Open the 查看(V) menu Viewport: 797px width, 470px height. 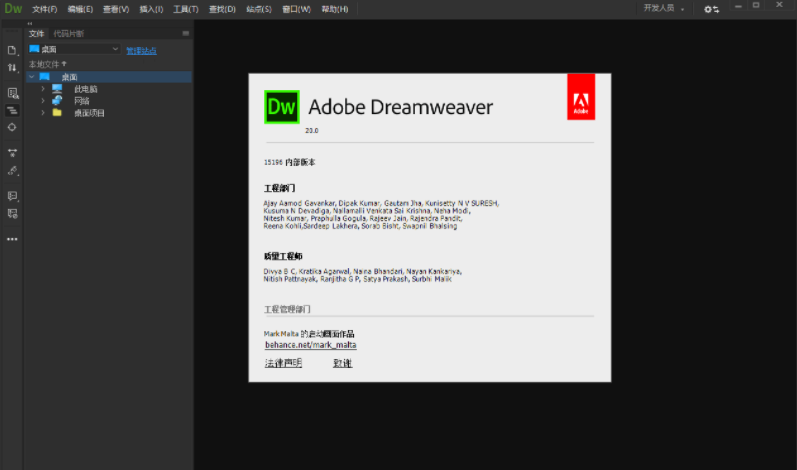(x=116, y=9)
